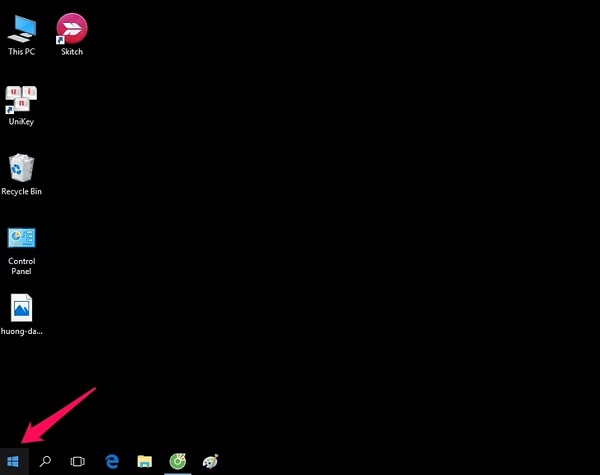Click the "Control Panel" text label
The height and width of the screenshot is (475, 600).
tap(21, 266)
